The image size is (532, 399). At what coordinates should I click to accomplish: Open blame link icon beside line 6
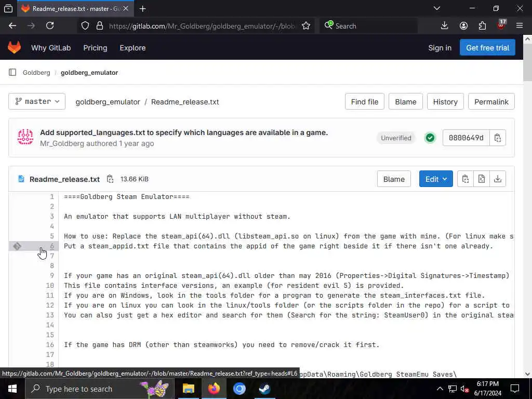(x=17, y=246)
